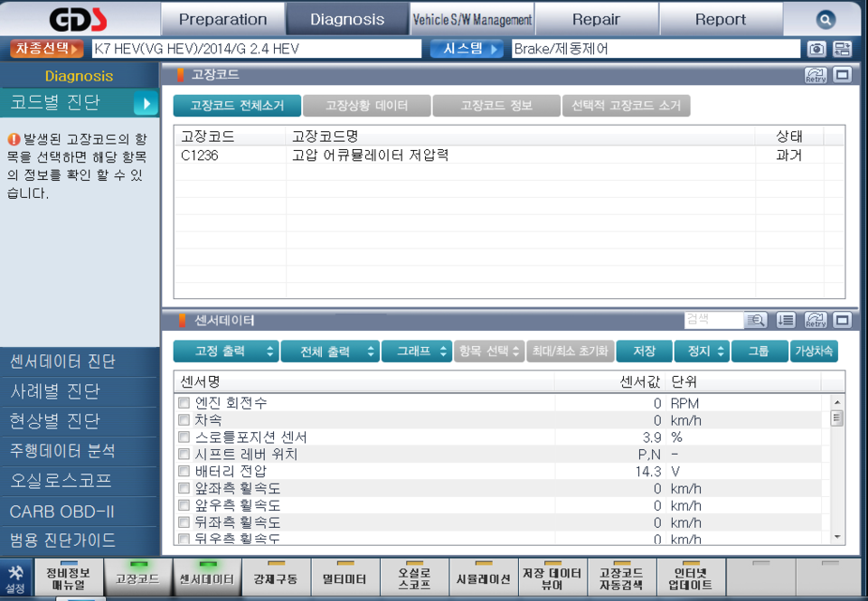This screenshot has width=868, height=601.
Task: Click 센서데이터 in bottom toolbar
Action: (x=207, y=578)
